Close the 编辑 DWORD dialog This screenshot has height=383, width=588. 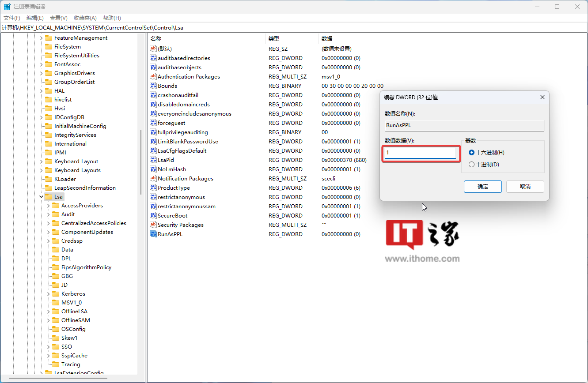pos(542,97)
